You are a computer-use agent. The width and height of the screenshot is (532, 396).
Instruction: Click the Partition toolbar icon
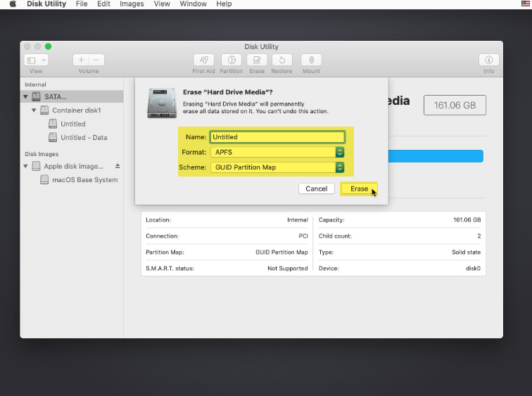tap(232, 60)
